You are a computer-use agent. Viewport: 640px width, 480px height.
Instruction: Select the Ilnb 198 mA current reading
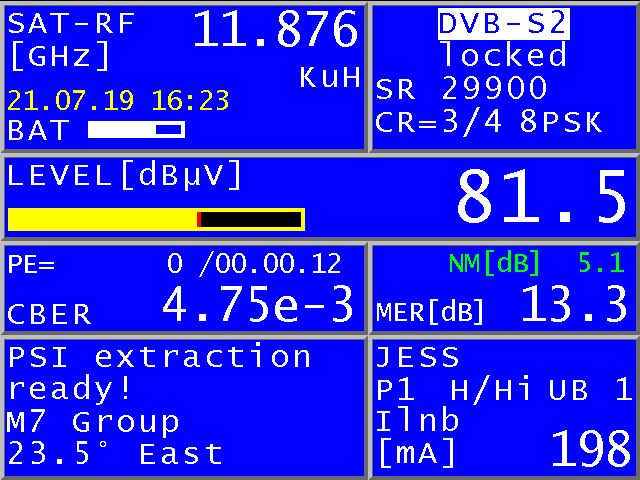pos(590,450)
